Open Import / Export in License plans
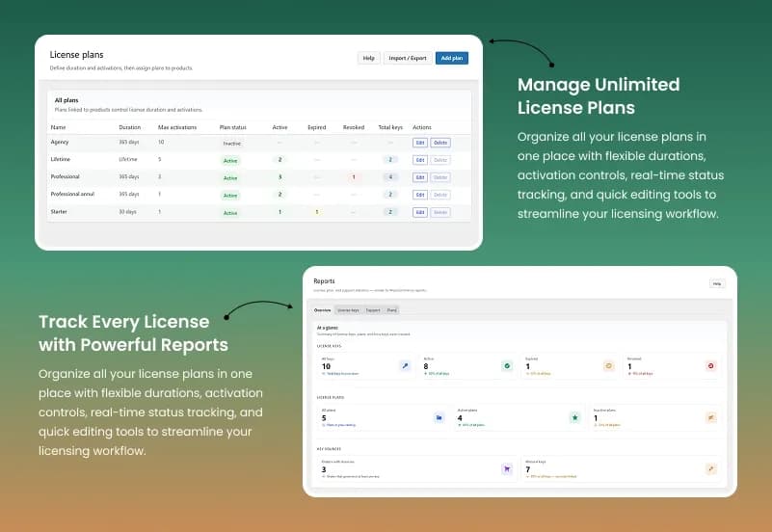Viewport: 772px width, 532px height. coord(408,58)
